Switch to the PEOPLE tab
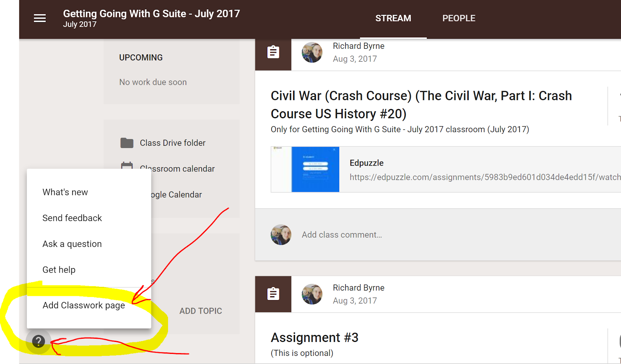The height and width of the screenshot is (364, 621). 458,18
